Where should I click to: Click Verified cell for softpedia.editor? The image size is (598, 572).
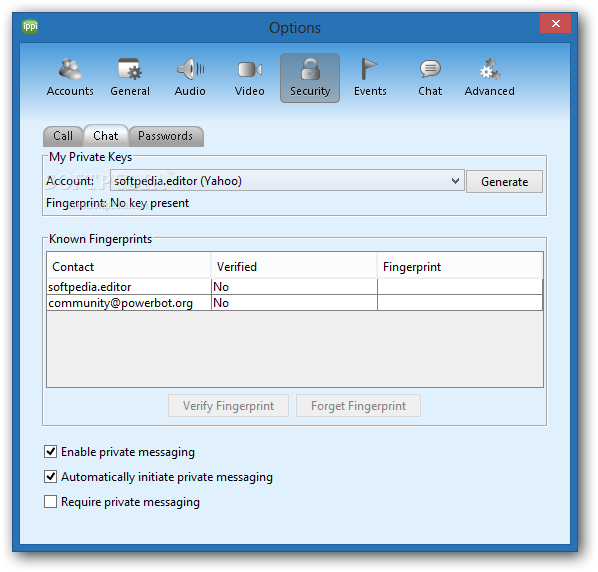(294, 287)
